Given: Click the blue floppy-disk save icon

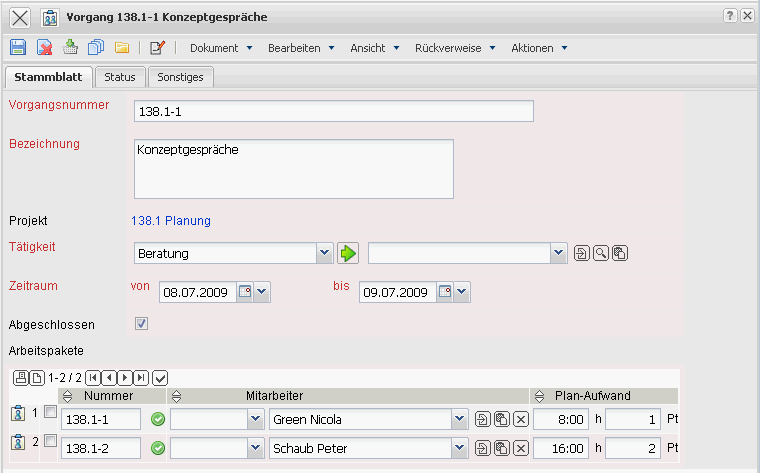Looking at the screenshot, I should [x=18, y=47].
